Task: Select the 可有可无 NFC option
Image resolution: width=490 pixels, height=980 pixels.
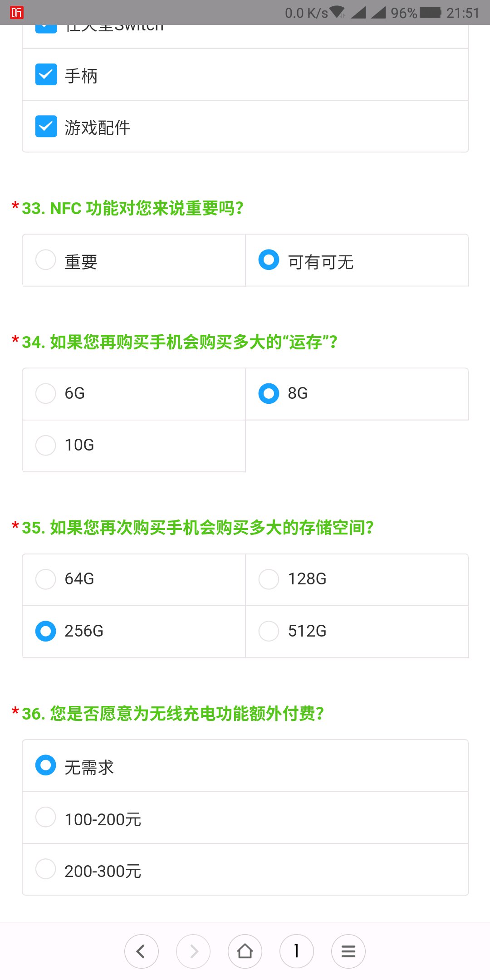Action: click(269, 260)
